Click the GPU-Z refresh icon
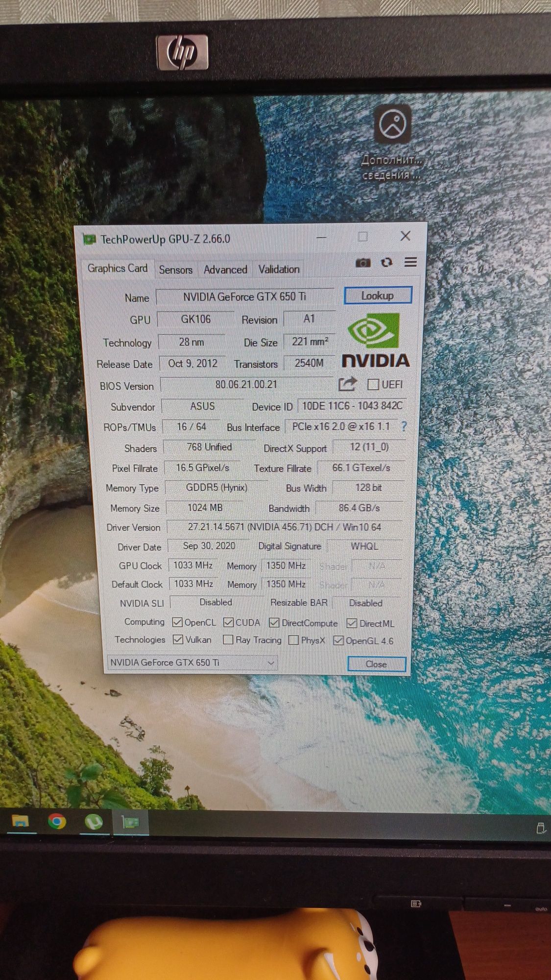Screen dimensions: 551x980 [x=387, y=262]
